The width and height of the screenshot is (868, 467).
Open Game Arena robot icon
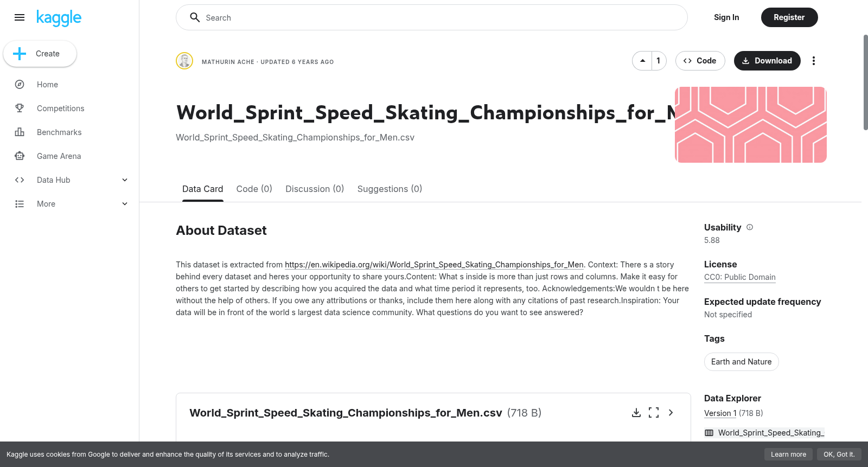(20, 156)
